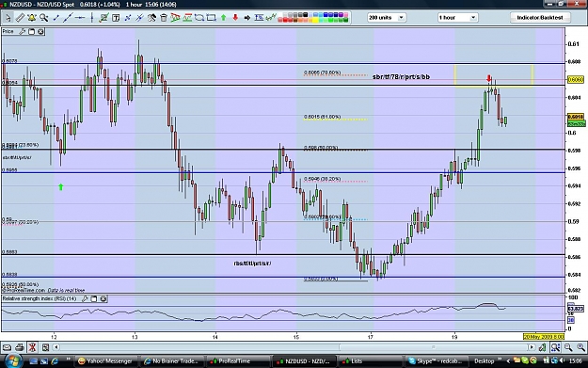This screenshot has height=368, width=588.
Task: Select the text label tool
Action: 116,18
